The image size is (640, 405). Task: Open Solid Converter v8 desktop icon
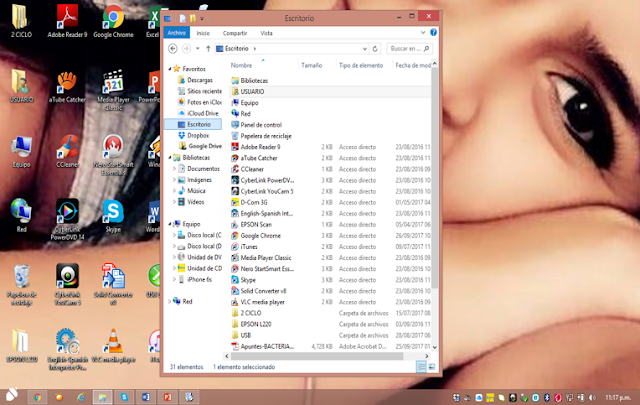tap(113, 285)
